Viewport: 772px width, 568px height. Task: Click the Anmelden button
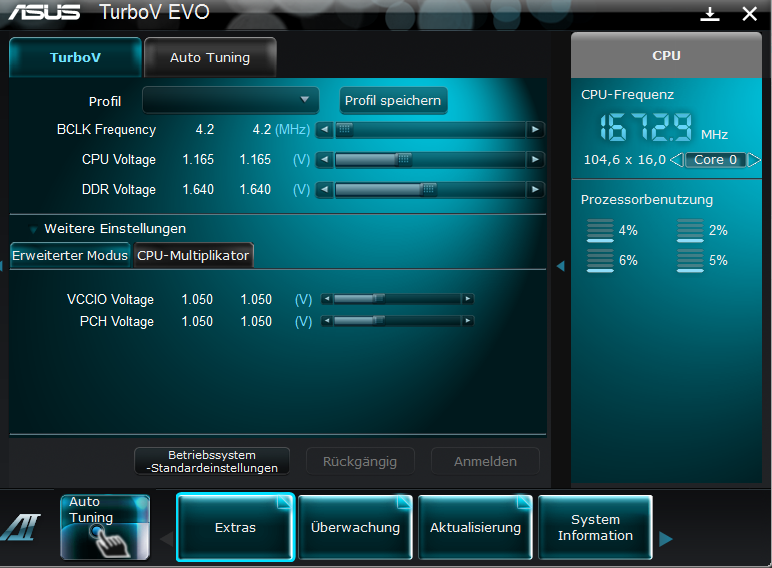click(485, 461)
